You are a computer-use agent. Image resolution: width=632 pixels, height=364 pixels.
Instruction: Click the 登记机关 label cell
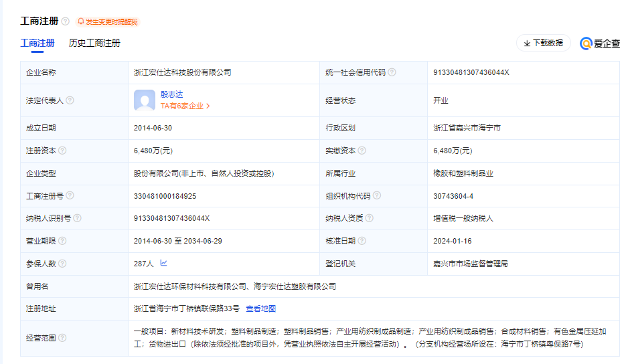click(374, 264)
